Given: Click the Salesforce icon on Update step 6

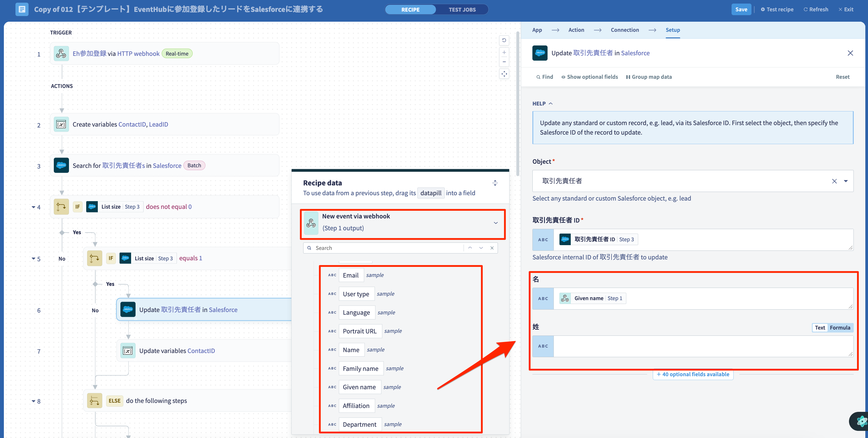Looking at the screenshot, I should pyautogui.click(x=128, y=309).
